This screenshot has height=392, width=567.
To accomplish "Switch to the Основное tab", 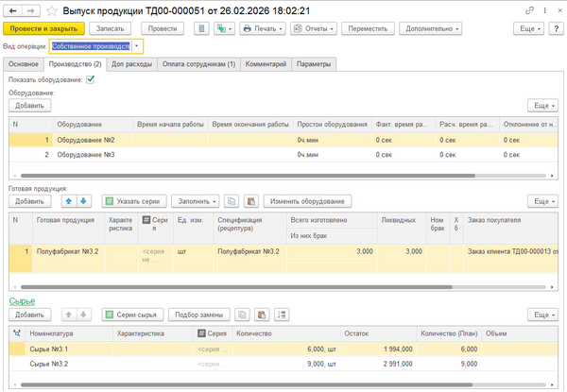I will click(24, 63).
